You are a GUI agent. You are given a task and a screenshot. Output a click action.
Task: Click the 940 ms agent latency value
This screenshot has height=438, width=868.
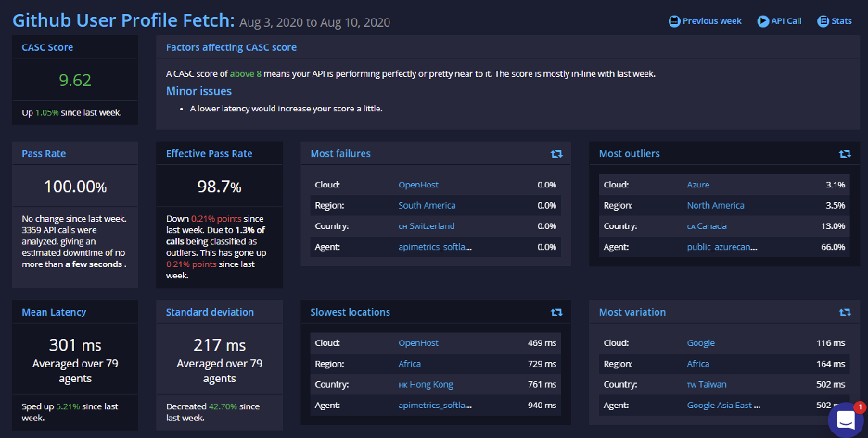[x=542, y=406]
